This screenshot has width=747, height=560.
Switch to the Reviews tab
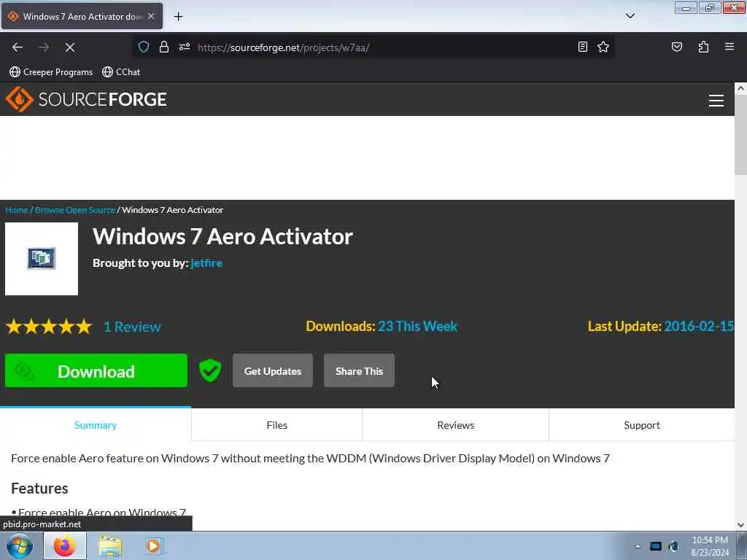click(455, 425)
